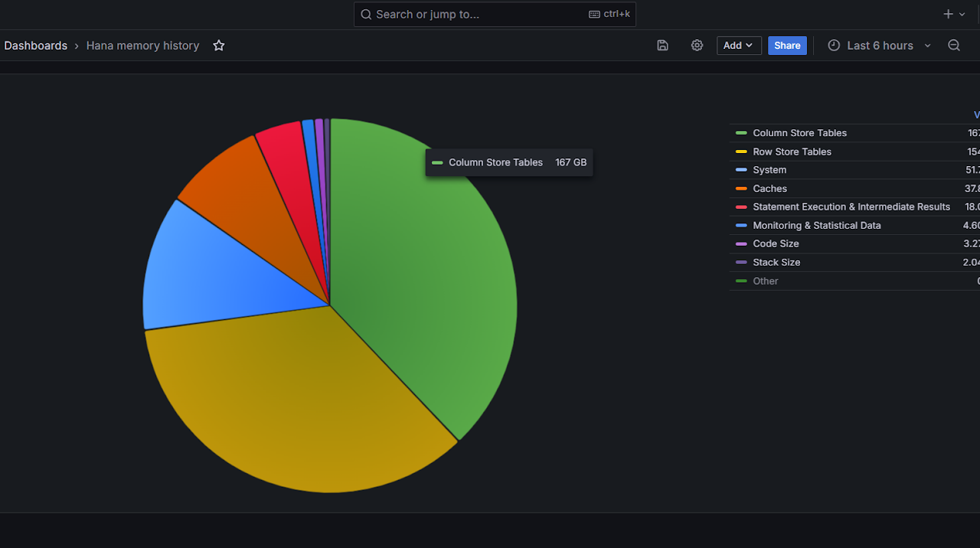Click the System legend color swatch
The width and height of the screenshot is (980, 548).
[x=741, y=170]
